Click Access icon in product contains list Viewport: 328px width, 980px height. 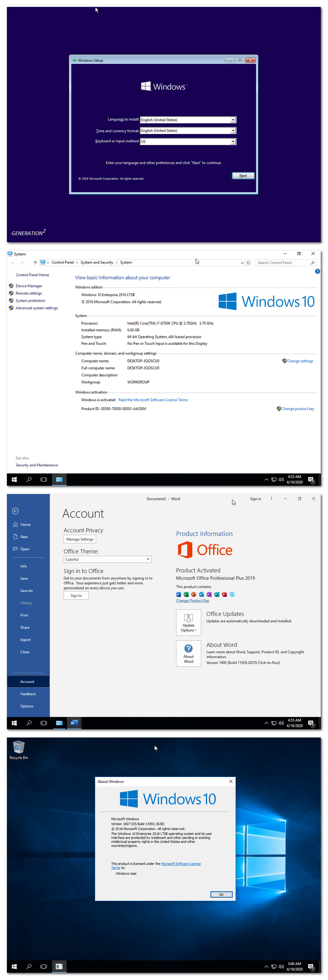tap(224, 594)
